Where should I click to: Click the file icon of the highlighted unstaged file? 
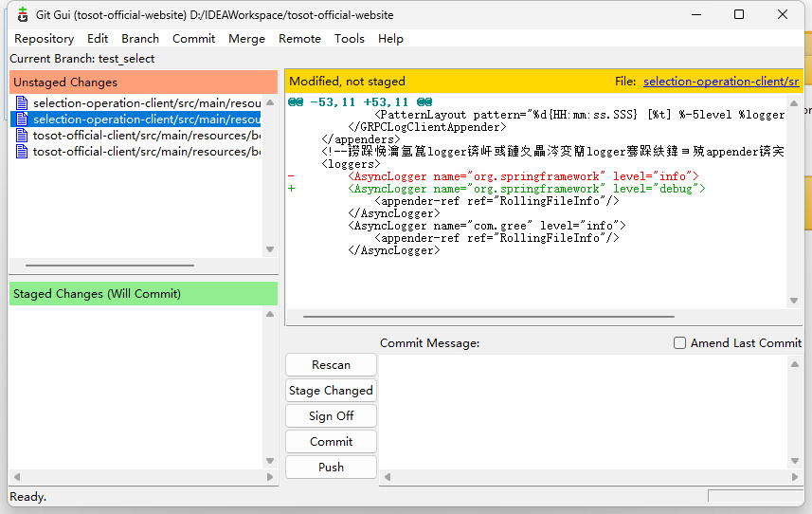[x=22, y=119]
